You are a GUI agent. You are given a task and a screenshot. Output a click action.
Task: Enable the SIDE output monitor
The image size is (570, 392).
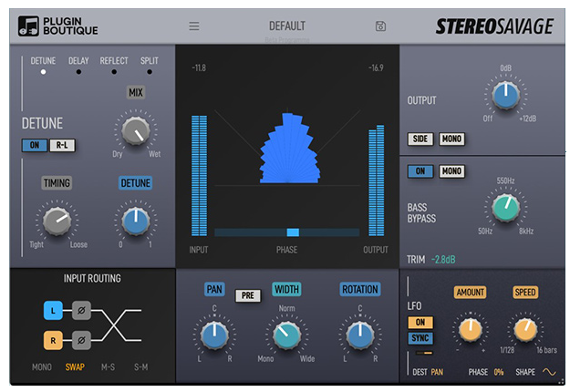coord(420,139)
